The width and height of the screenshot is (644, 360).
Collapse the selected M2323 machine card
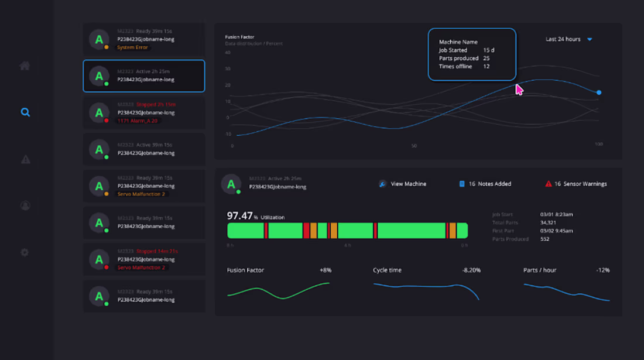(143, 76)
